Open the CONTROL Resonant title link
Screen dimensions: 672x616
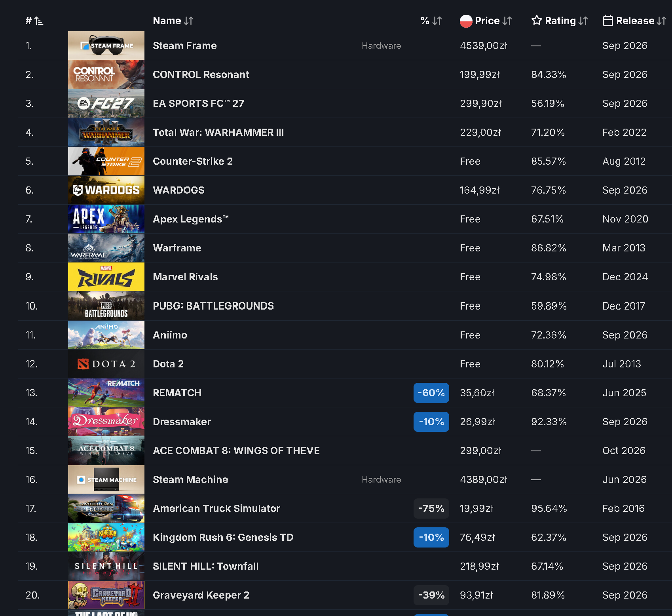click(x=201, y=74)
